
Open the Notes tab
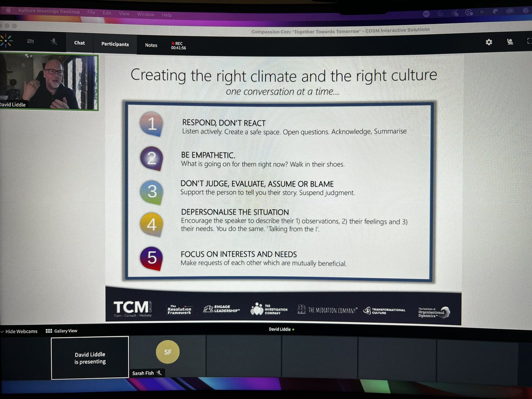coord(151,45)
